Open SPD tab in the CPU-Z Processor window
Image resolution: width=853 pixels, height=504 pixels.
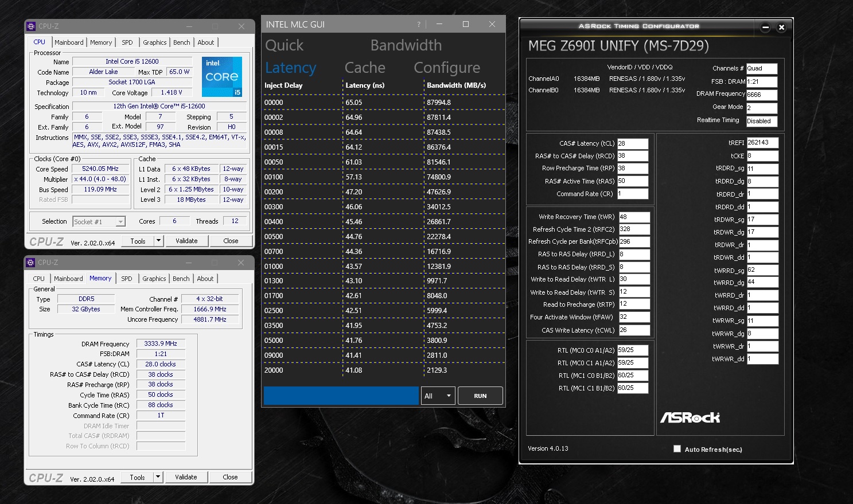point(127,42)
